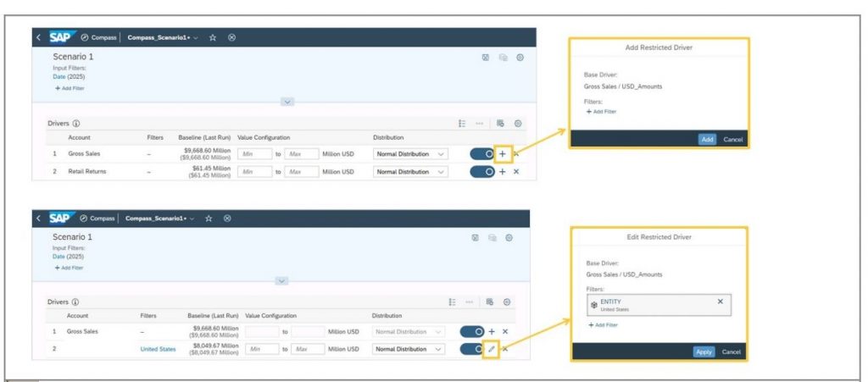The width and height of the screenshot is (868, 382).
Task: Click the Drivers info icon in top panel
Action: pos(77,124)
